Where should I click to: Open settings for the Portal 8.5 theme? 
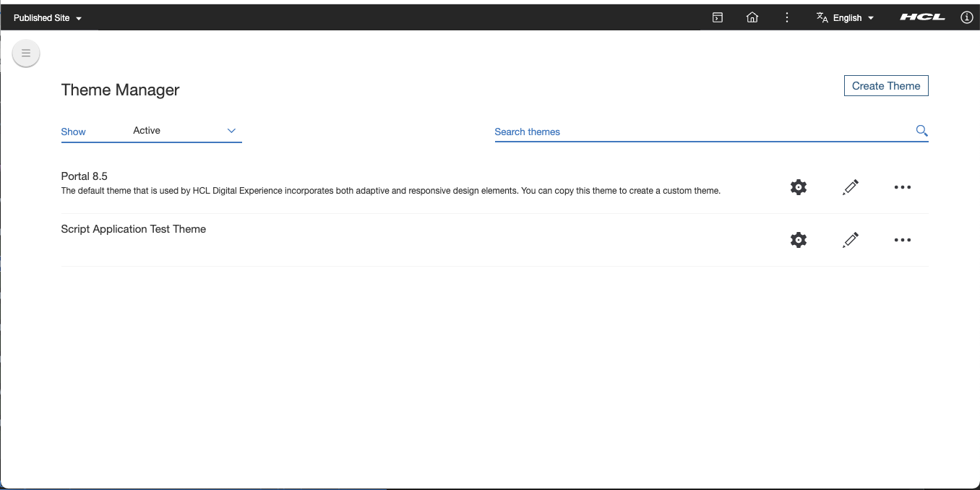point(798,186)
